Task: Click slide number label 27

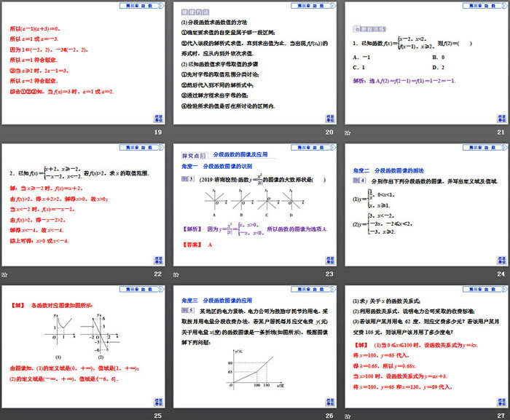Action: point(501,416)
